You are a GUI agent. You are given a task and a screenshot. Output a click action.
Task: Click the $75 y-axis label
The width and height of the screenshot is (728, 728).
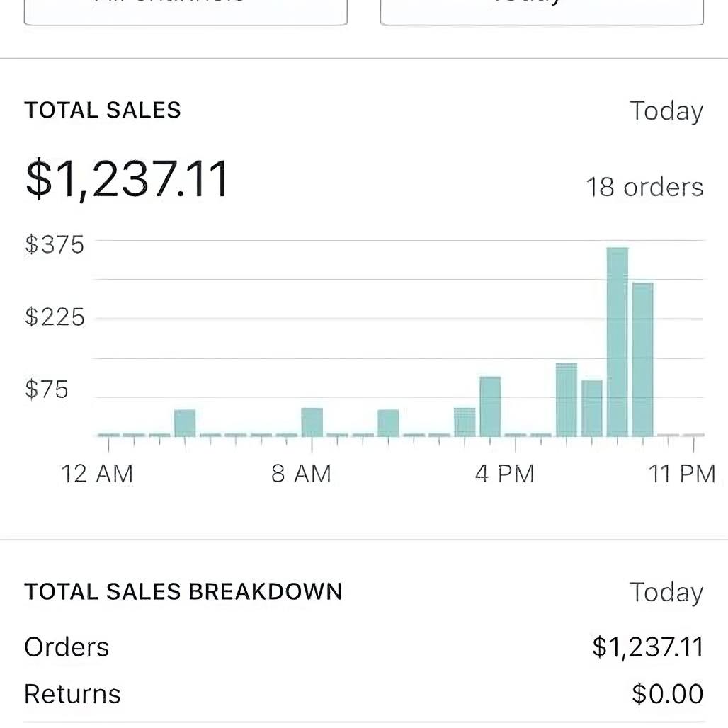(47, 389)
